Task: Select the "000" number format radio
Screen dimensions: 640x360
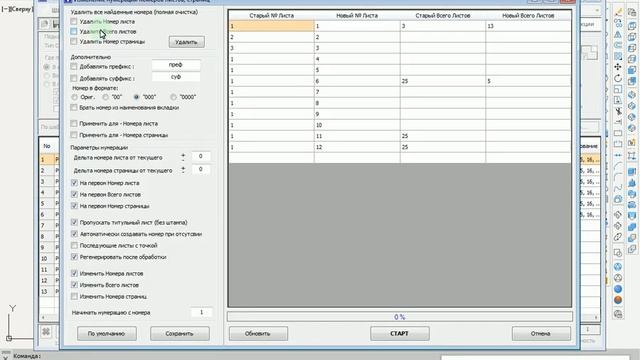Action: [x=137, y=97]
